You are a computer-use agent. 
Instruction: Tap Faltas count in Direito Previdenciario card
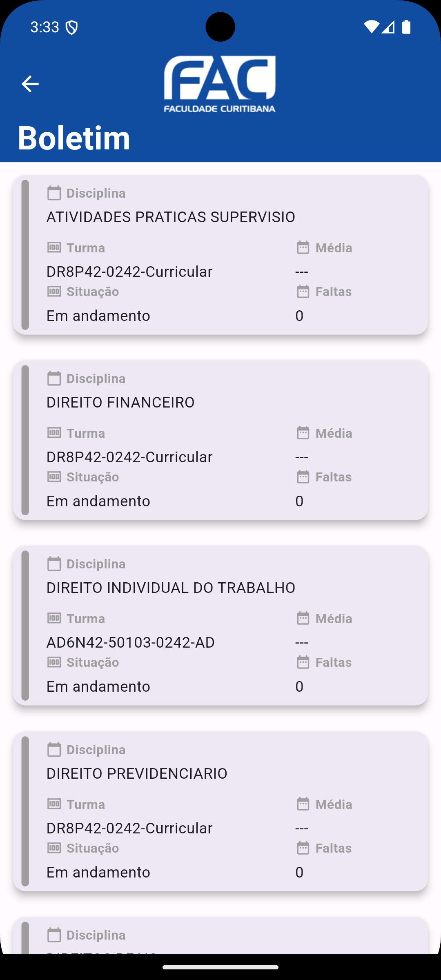pos(299,872)
